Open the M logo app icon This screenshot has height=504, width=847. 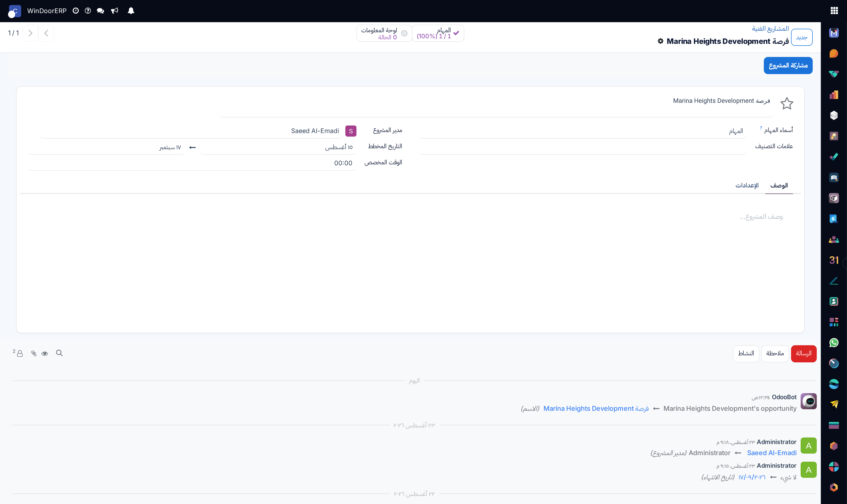coord(834,33)
